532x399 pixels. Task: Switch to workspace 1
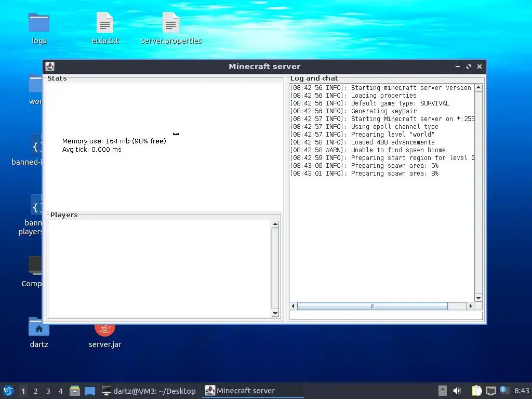click(x=23, y=391)
